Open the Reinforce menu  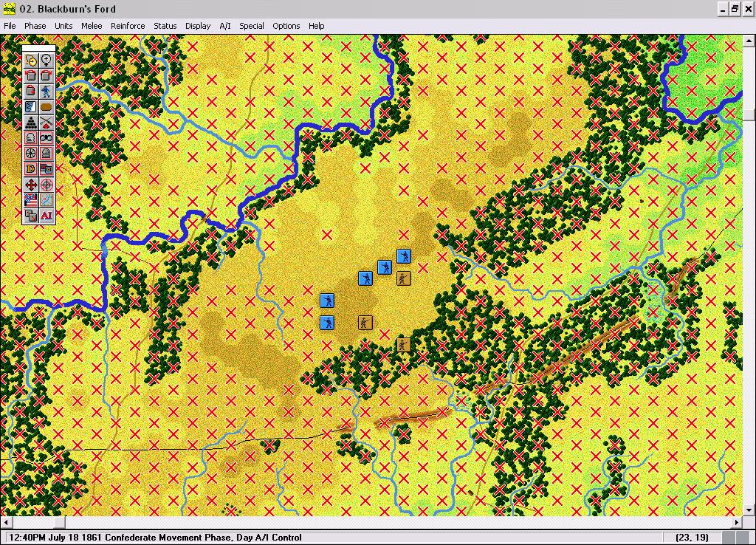click(128, 26)
